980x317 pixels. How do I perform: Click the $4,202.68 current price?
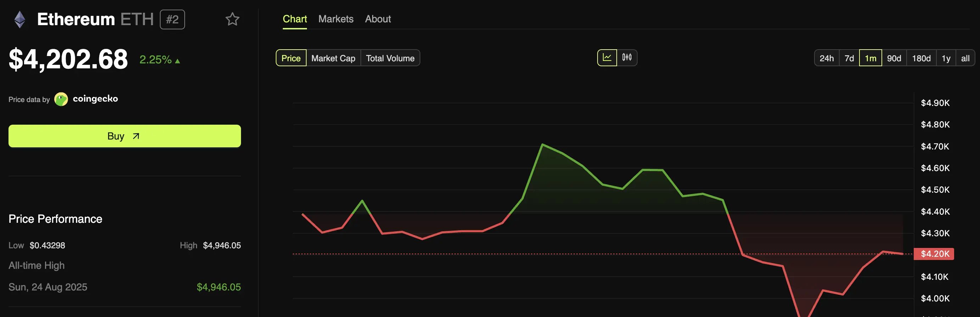(x=68, y=59)
